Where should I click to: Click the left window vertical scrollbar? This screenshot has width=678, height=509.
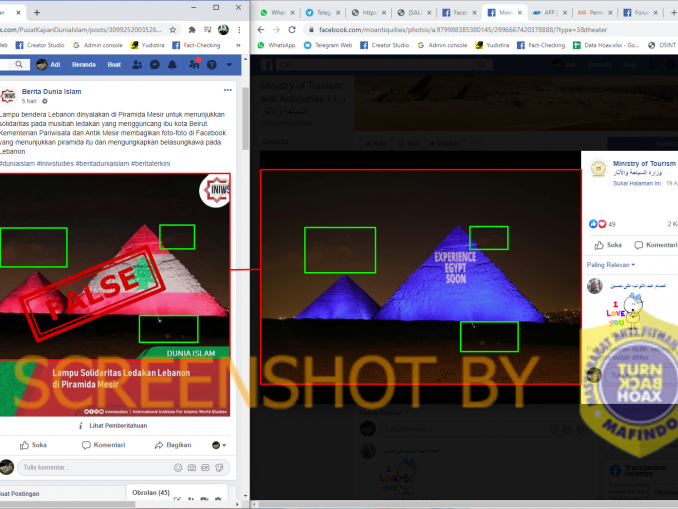click(x=246, y=119)
